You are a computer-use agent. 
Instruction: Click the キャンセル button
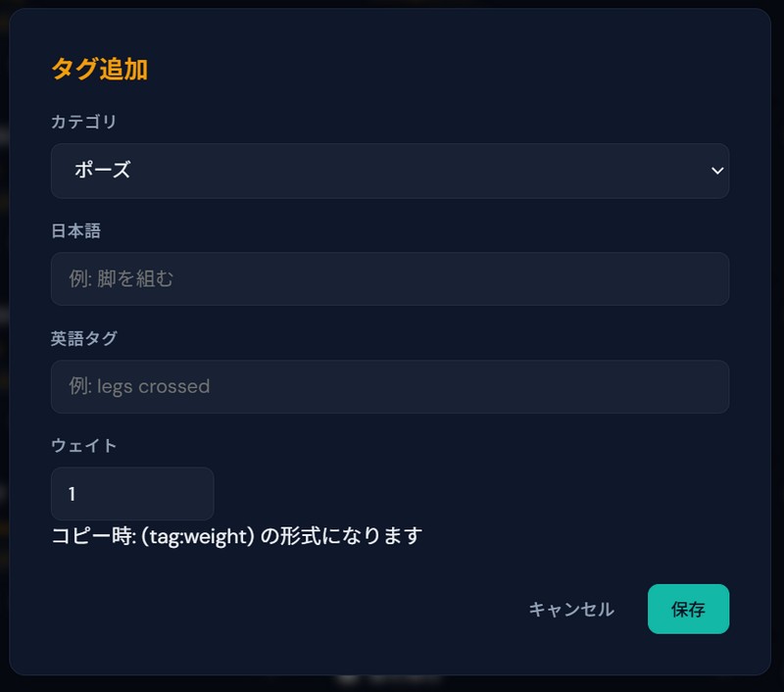pyautogui.click(x=571, y=610)
